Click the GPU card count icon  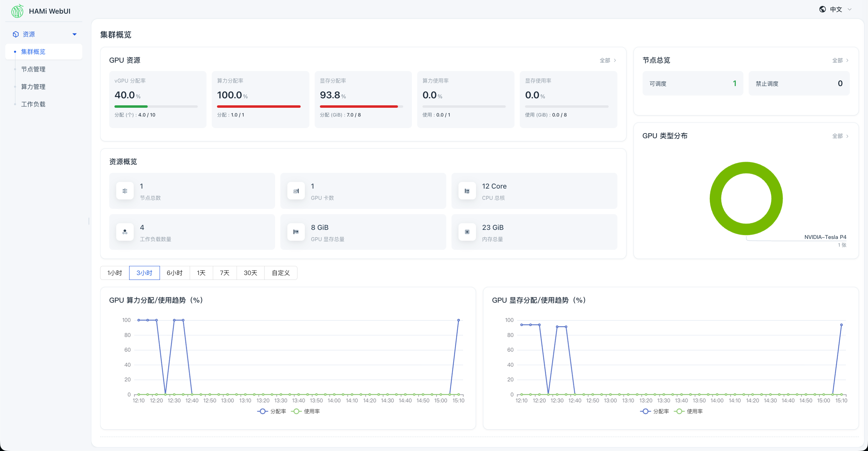pyautogui.click(x=296, y=191)
